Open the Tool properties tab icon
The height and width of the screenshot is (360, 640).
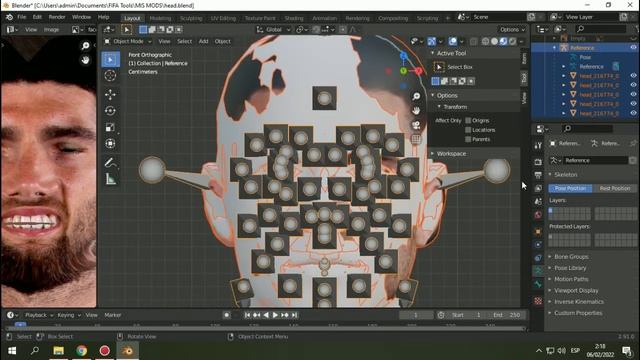point(538,146)
